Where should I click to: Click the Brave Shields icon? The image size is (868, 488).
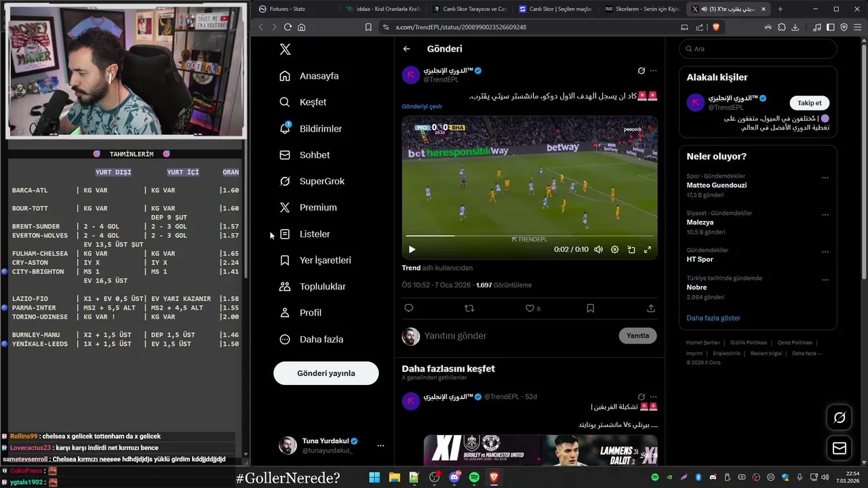(x=715, y=27)
